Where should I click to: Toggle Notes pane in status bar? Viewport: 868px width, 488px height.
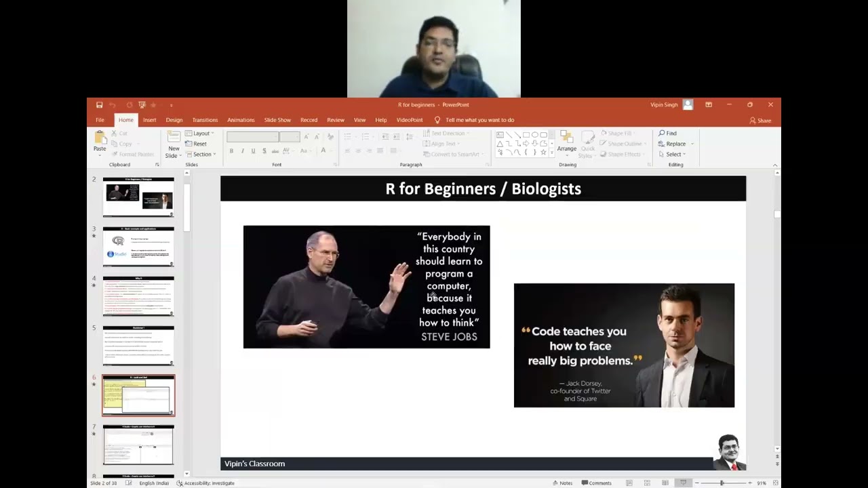point(562,483)
